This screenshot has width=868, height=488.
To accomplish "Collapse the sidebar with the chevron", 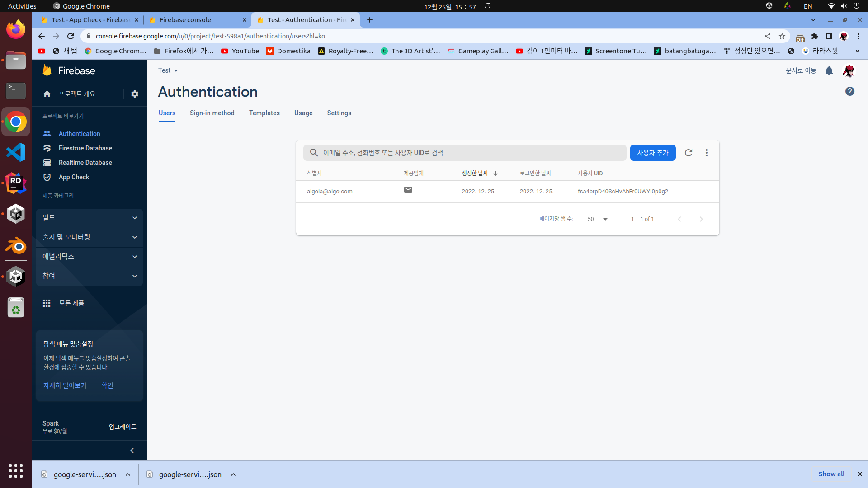I will [132, 450].
